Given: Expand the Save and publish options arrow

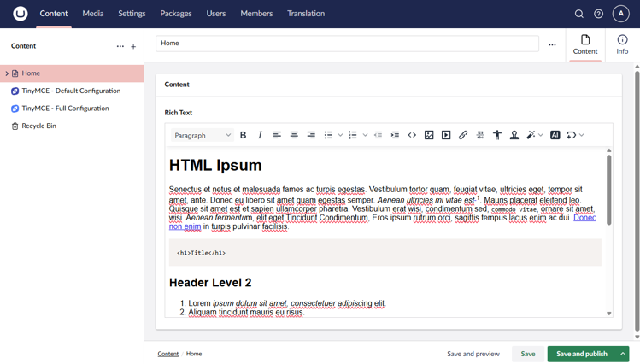Looking at the screenshot, I should pos(623,354).
